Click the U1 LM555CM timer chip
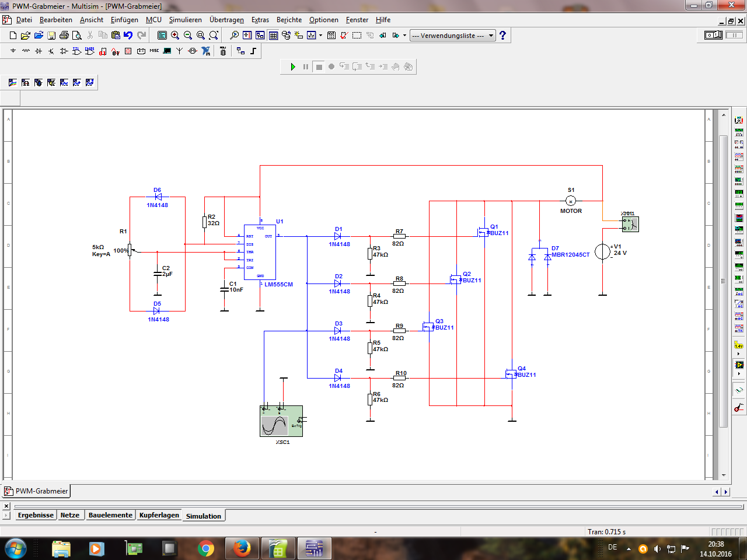 [x=260, y=252]
